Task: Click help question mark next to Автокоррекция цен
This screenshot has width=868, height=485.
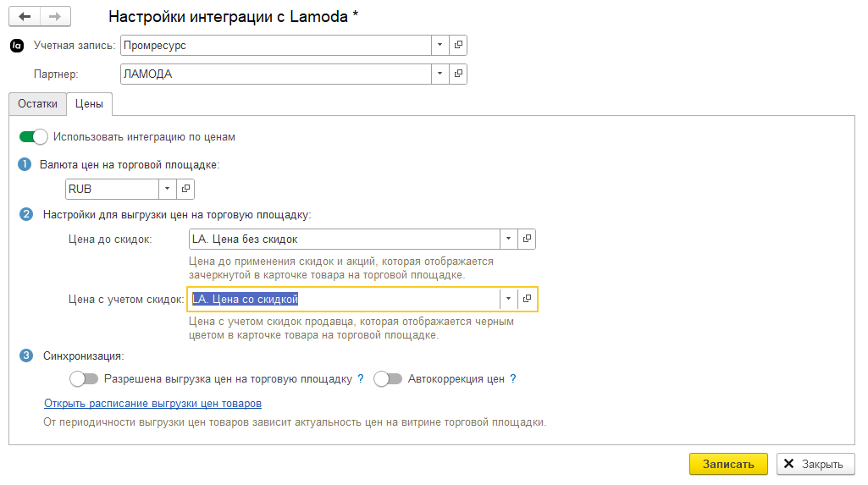Action: (512, 379)
